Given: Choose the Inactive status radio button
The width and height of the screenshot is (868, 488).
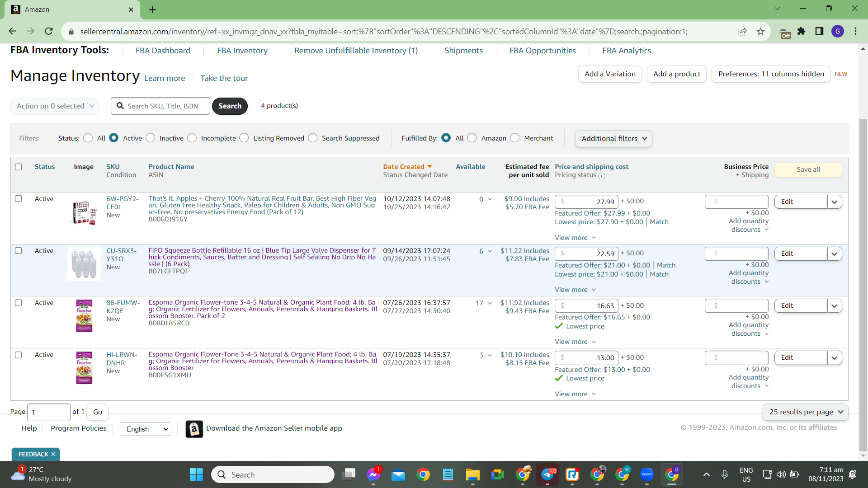Looking at the screenshot, I should [x=151, y=138].
